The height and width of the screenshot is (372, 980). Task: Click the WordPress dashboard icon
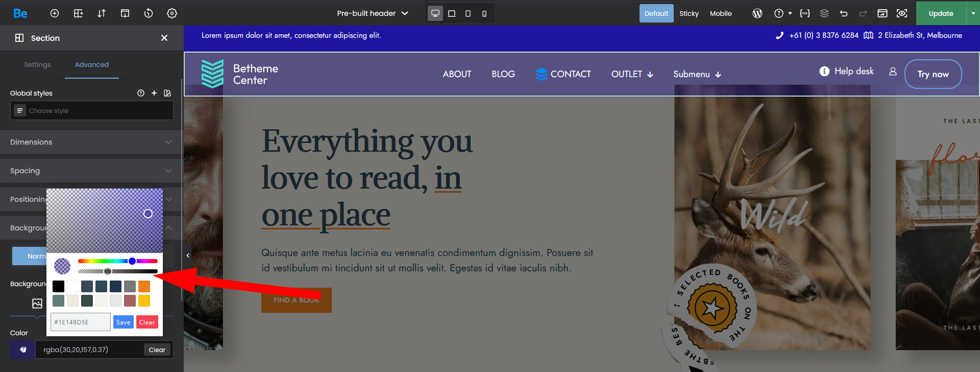(757, 13)
